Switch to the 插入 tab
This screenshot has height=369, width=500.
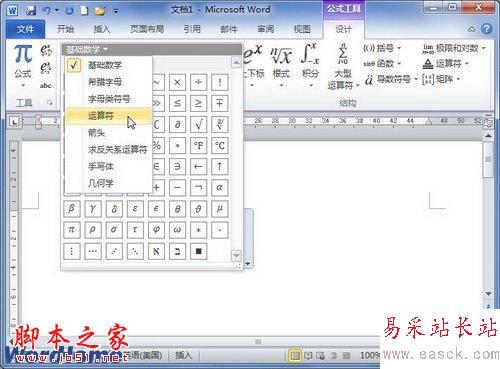coord(102,29)
